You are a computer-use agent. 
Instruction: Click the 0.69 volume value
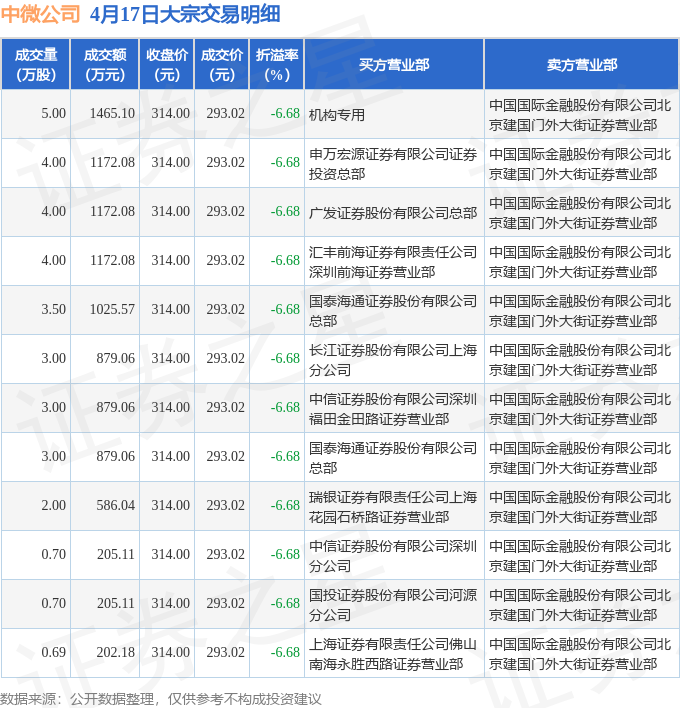[53, 653]
